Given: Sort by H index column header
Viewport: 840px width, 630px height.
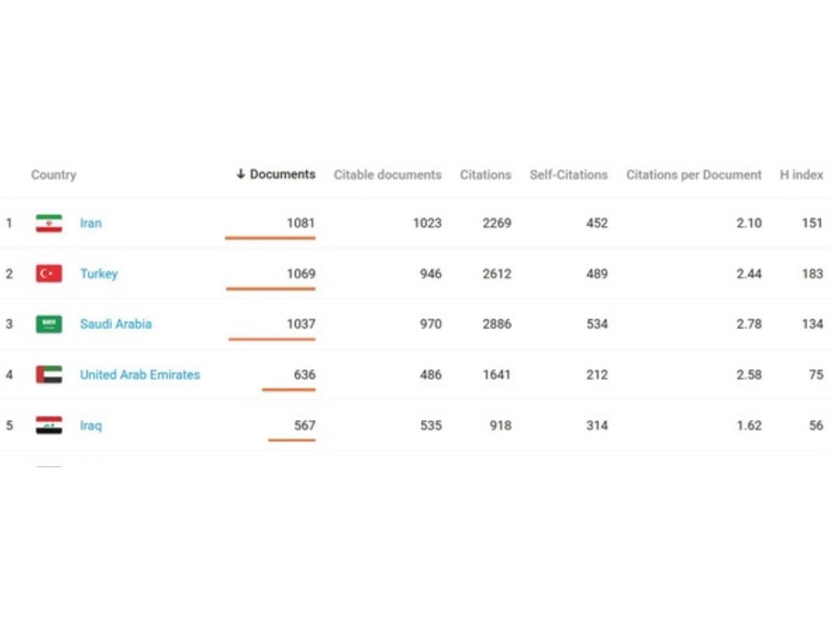Looking at the screenshot, I should click(801, 175).
